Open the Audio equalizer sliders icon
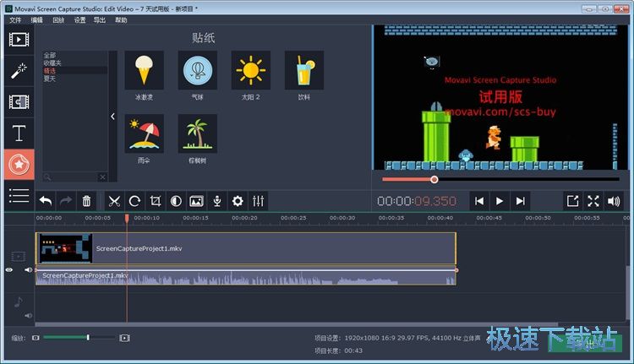The height and width of the screenshot is (364, 634). point(258,201)
